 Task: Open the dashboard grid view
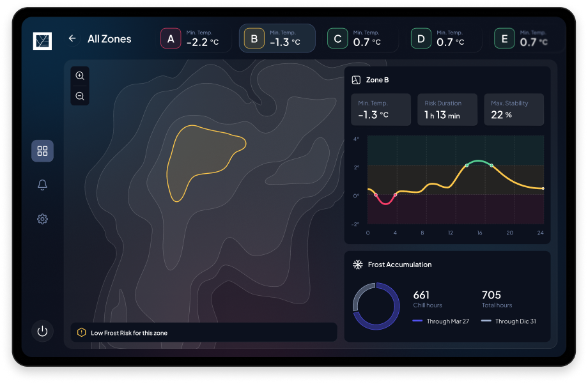point(42,151)
